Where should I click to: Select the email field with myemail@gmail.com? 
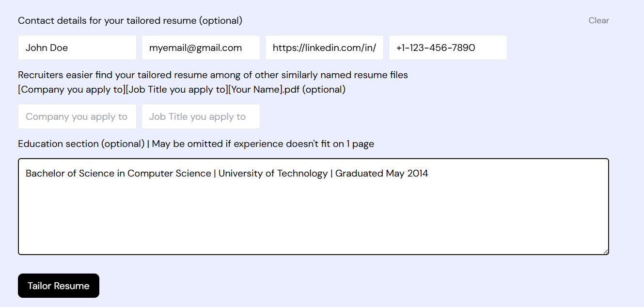pyautogui.click(x=201, y=48)
